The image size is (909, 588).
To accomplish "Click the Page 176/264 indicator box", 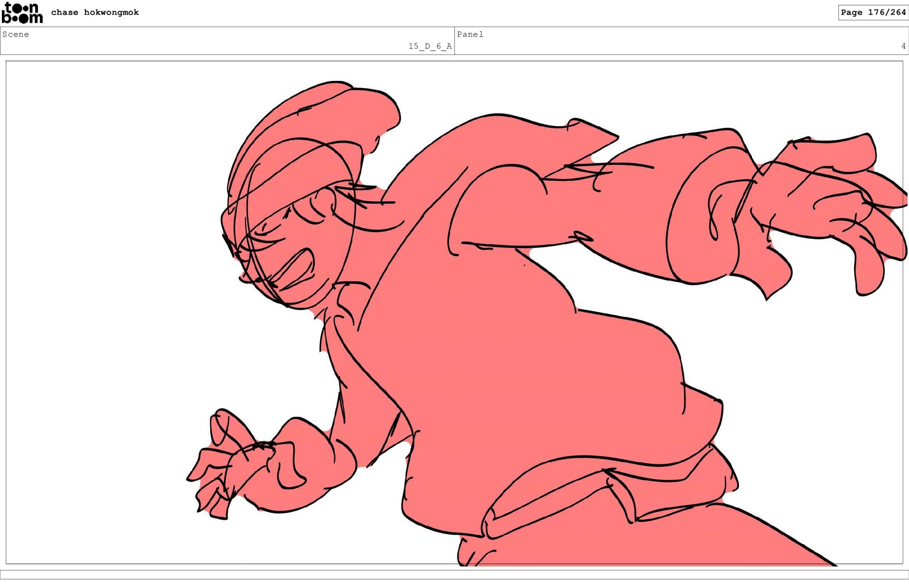I will pyautogui.click(x=873, y=12).
